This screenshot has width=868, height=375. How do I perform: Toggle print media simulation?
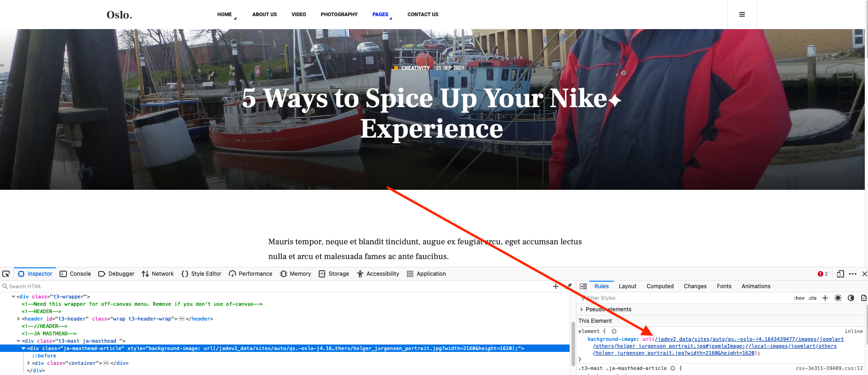864,298
